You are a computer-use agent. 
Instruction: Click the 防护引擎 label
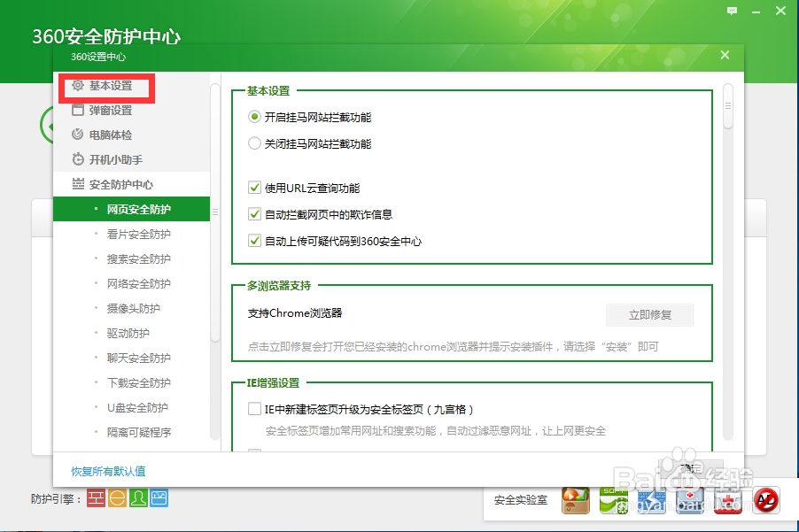pos(56,499)
